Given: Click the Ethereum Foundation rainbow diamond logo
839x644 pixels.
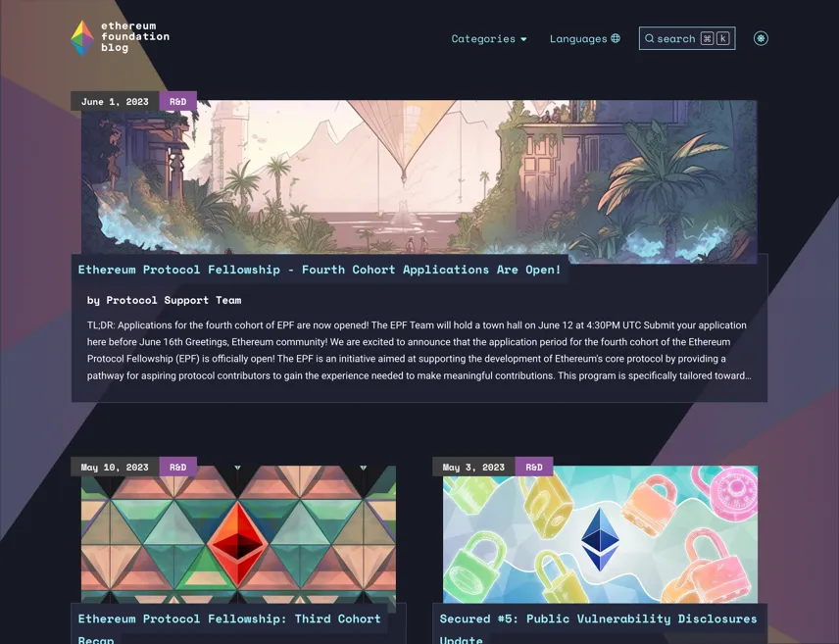Looking at the screenshot, I should [x=82, y=38].
